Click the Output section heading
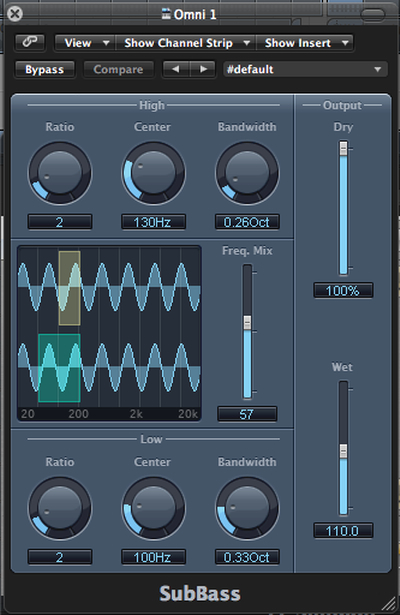 click(342, 105)
